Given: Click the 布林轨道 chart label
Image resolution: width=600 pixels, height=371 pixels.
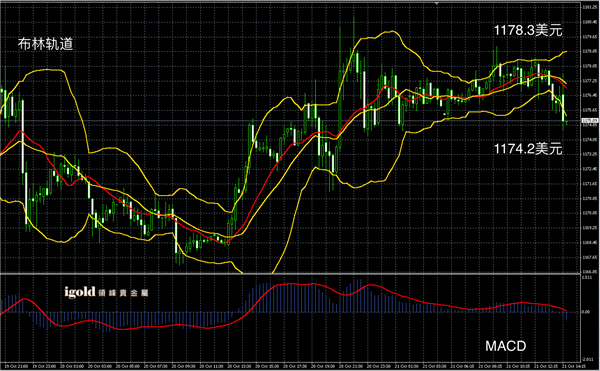Looking at the screenshot, I should pyautogui.click(x=45, y=44).
